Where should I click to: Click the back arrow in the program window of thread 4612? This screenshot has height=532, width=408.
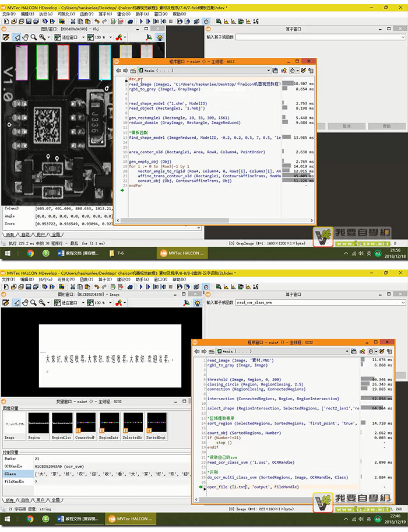tap(118, 71)
